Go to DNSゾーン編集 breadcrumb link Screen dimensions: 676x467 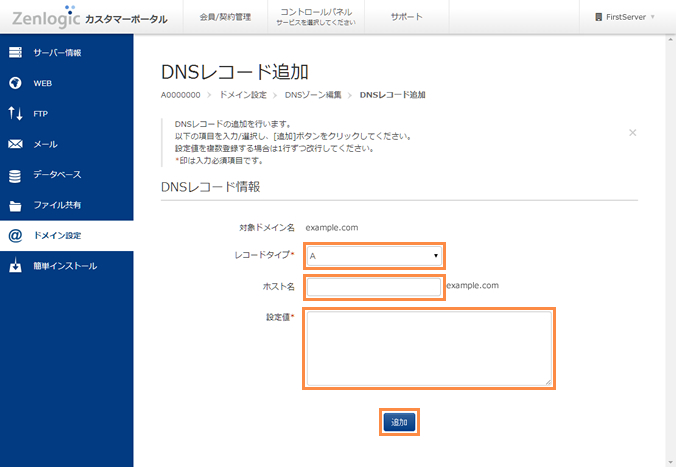click(x=313, y=95)
